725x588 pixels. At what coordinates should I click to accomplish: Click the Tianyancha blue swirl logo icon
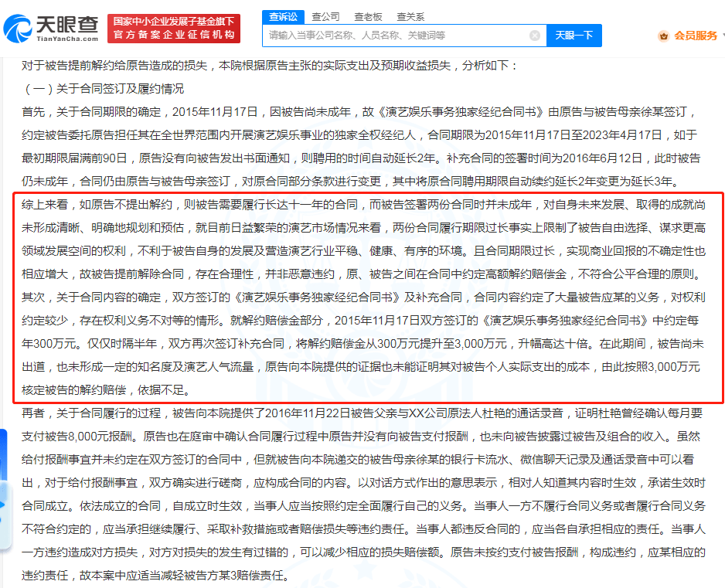tap(17, 28)
